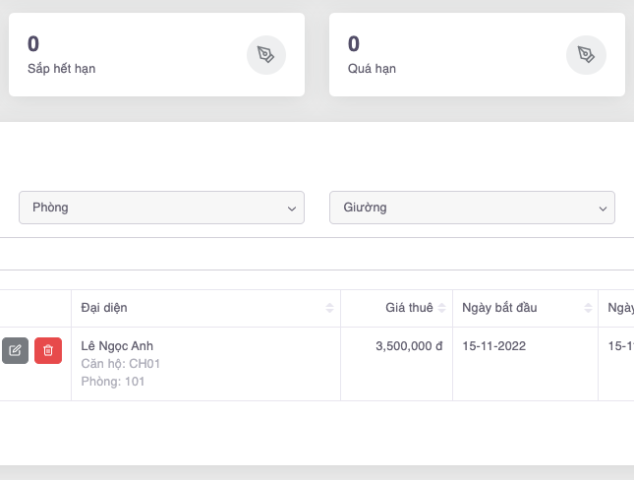Toggle the sort arrows beside Đại diện
Viewport: 634px width, 480px height.
coord(330,308)
